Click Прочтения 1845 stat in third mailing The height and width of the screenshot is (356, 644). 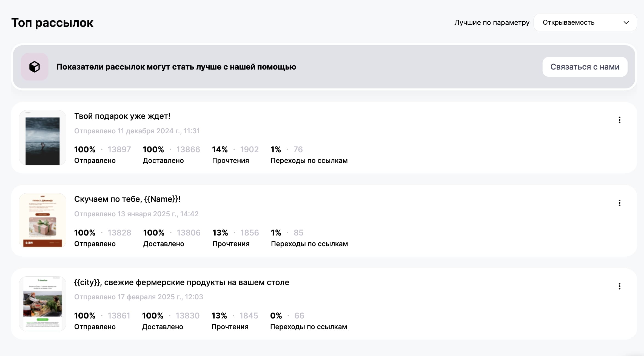point(234,321)
